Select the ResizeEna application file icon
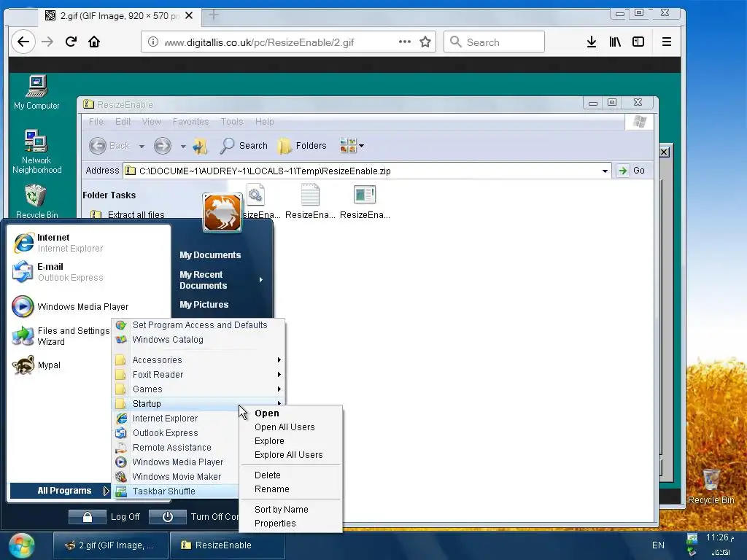 click(x=365, y=201)
